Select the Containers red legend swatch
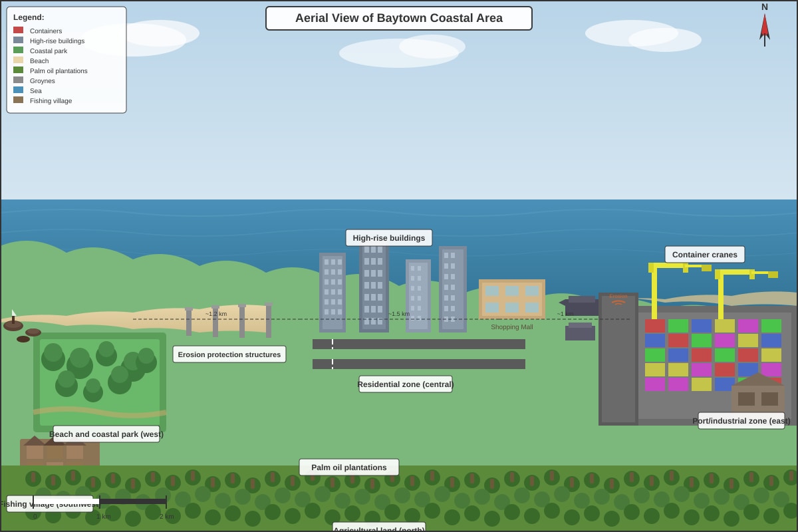798x532 pixels. coord(18,31)
